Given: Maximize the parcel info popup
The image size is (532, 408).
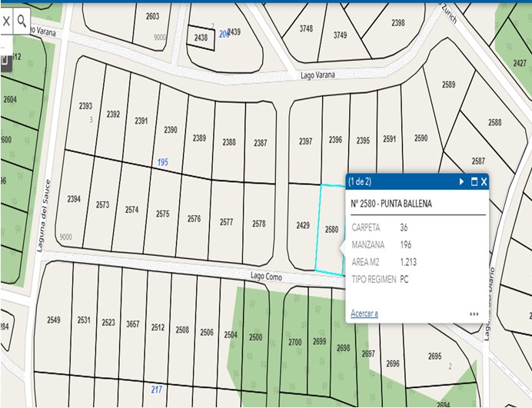Looking at the screenshot, I should pos(474,182).
